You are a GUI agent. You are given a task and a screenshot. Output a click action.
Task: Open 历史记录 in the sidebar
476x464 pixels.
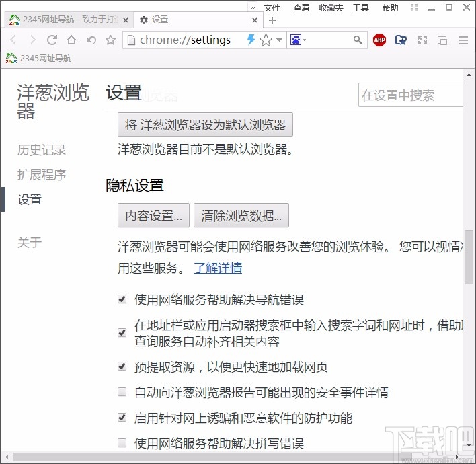42,150
